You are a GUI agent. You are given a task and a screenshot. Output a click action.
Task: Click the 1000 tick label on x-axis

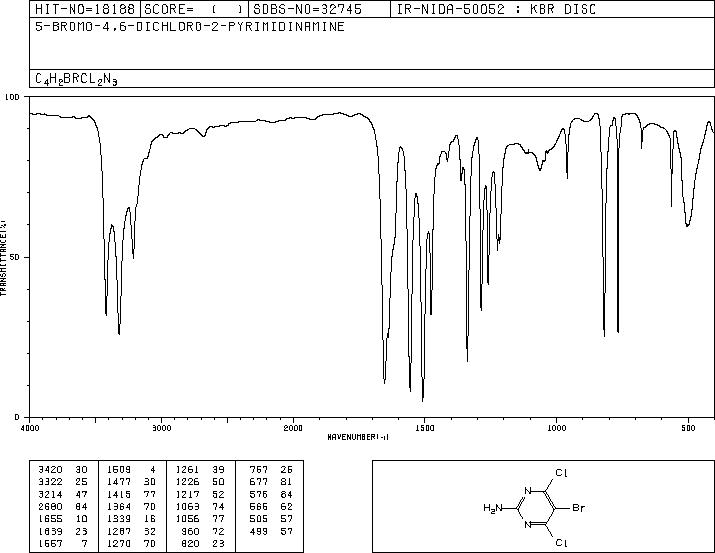point(556,428)
